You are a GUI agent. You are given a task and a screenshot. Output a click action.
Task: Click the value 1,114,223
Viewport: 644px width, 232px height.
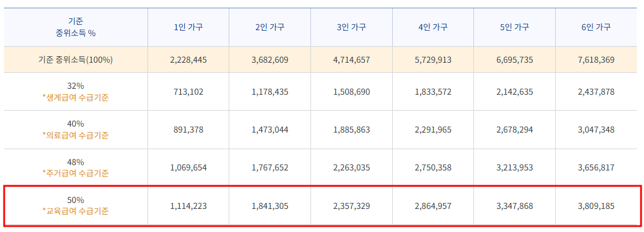(x=188, y=206)
